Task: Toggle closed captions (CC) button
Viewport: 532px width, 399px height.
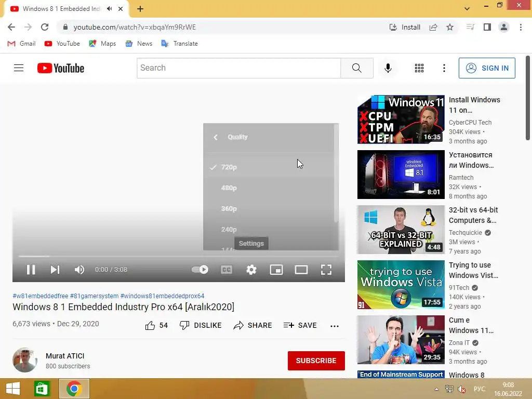Action: point(227,270)
